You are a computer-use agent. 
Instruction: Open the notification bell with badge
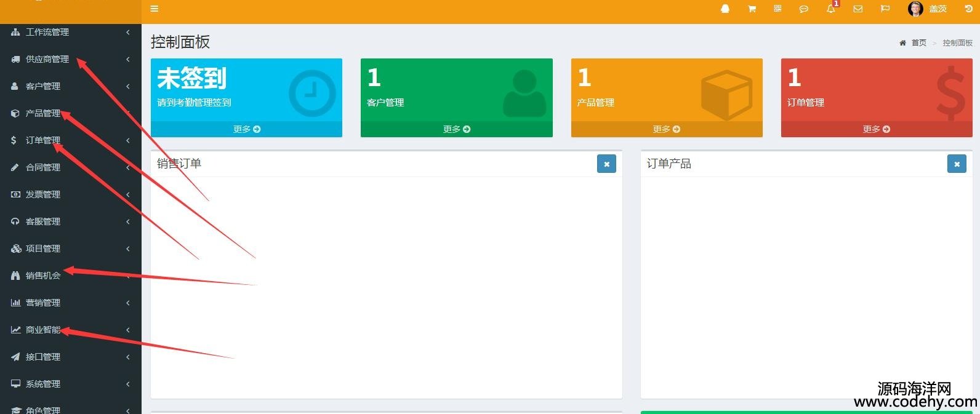click(x=832, y=7)
